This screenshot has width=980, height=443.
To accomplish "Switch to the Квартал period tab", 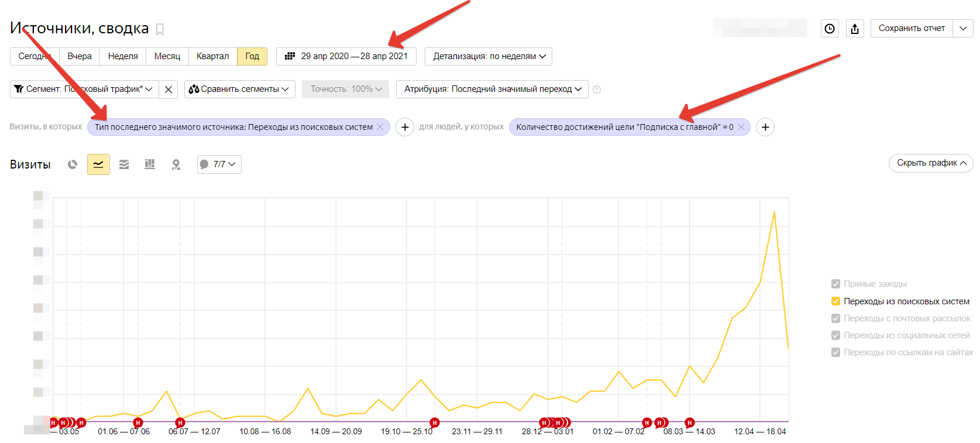I will (x=212, y=56).
